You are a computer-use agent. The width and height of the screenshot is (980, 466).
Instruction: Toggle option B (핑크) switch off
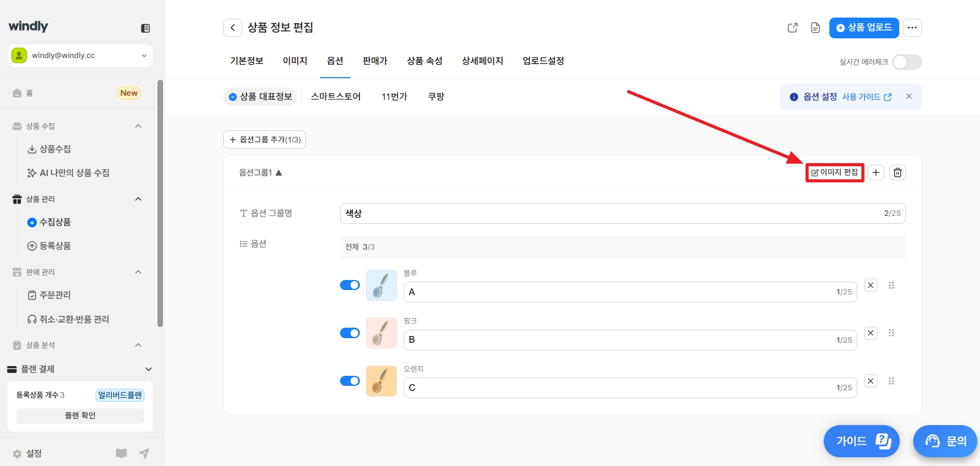pyautogui.click(x=350, y=333)
